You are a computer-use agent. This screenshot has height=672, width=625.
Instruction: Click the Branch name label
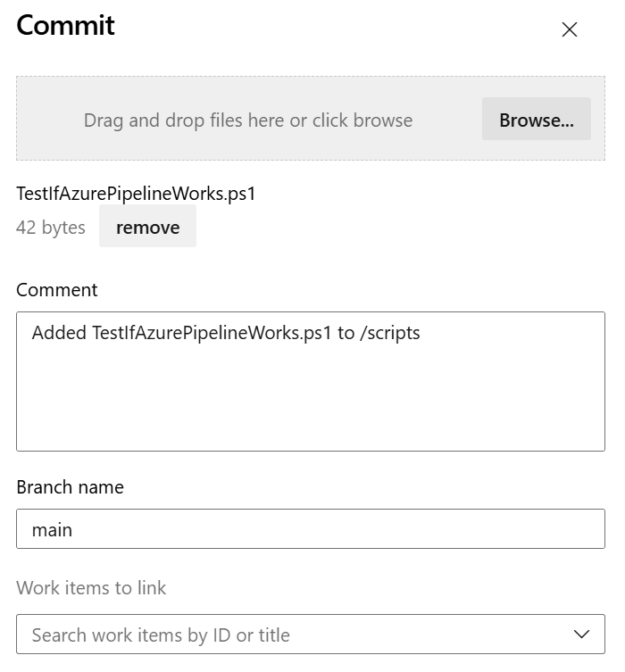pos(70,487)
